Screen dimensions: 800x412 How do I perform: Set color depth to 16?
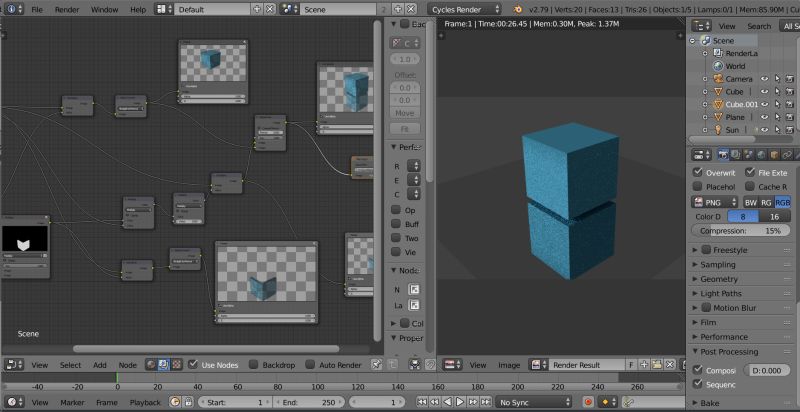pyautogui.click(x=774, y=217)
